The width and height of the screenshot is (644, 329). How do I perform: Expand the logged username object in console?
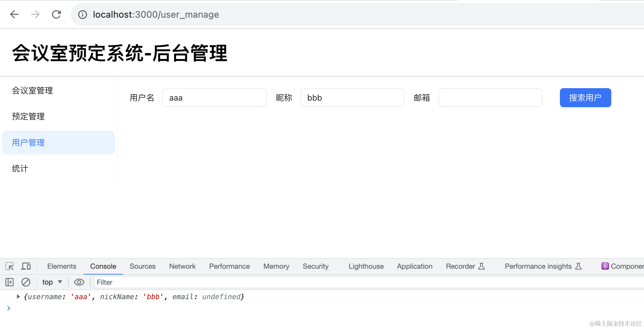18,297
